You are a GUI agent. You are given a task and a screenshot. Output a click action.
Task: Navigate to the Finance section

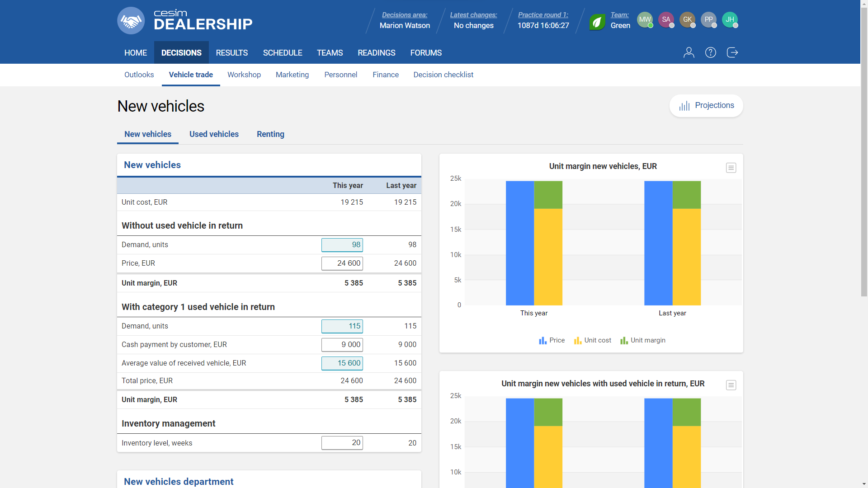(385, 75)
